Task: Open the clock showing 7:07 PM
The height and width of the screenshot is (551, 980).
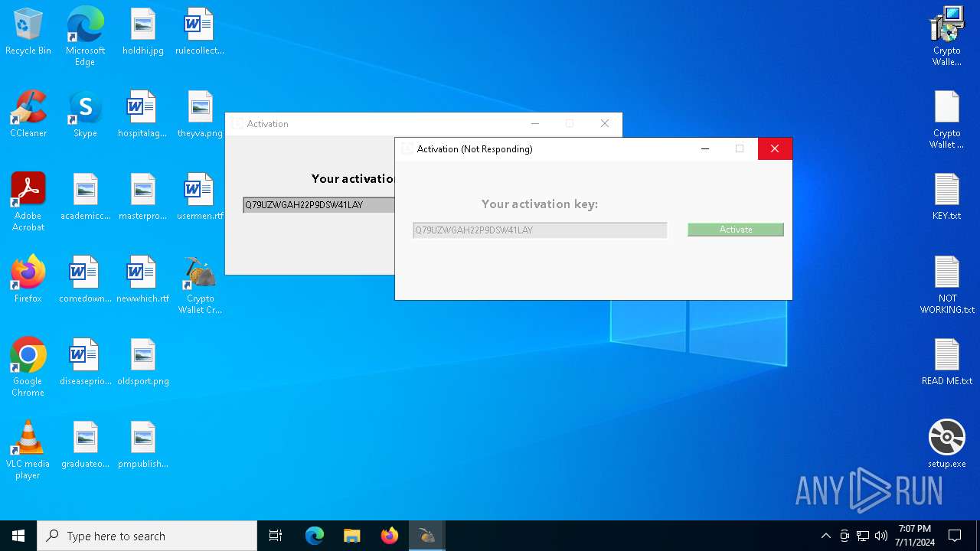Action: 914,536
